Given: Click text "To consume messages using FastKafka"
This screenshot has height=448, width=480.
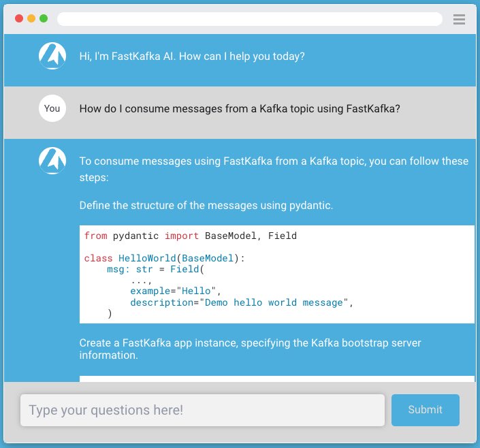Looking at the screenshot, I should 176,161.
